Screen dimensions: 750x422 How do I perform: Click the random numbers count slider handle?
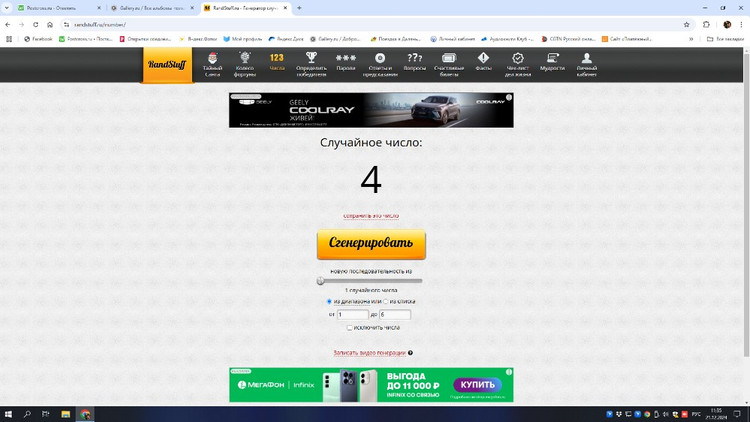(x=321, y=281)
